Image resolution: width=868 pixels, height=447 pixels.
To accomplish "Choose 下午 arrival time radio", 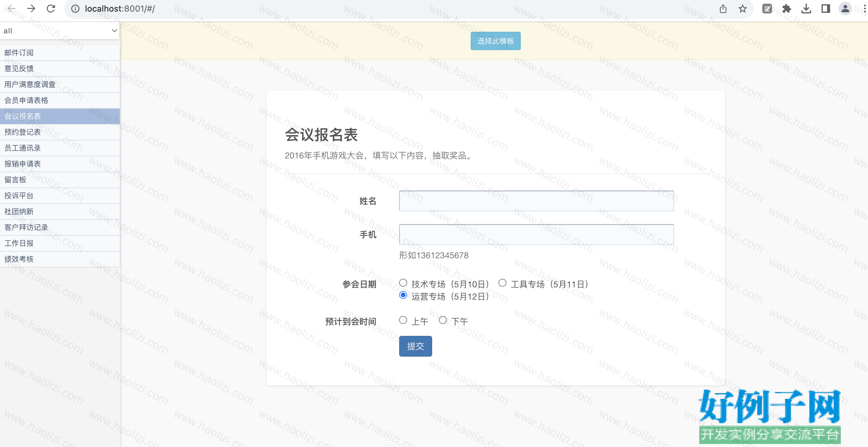I will click(x=443, y=320).
